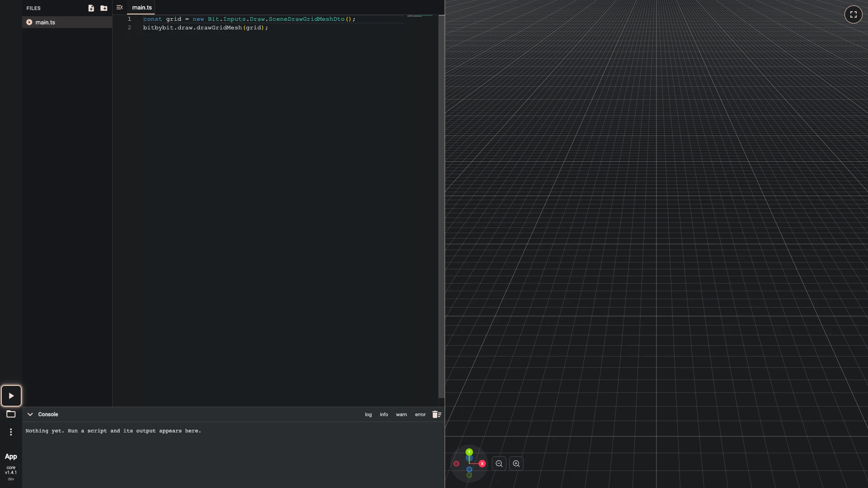Image resolution: width=868 pixels, height=488 pixels.
Task: Click line number 1 in gutter
Action: click(x=129, y=19)
